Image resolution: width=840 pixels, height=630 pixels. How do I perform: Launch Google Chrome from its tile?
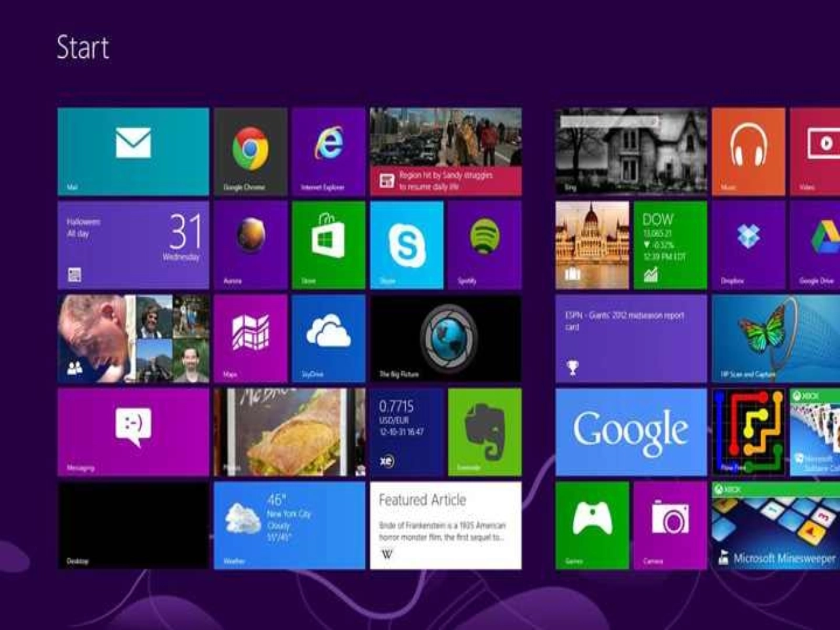[250, 152]
